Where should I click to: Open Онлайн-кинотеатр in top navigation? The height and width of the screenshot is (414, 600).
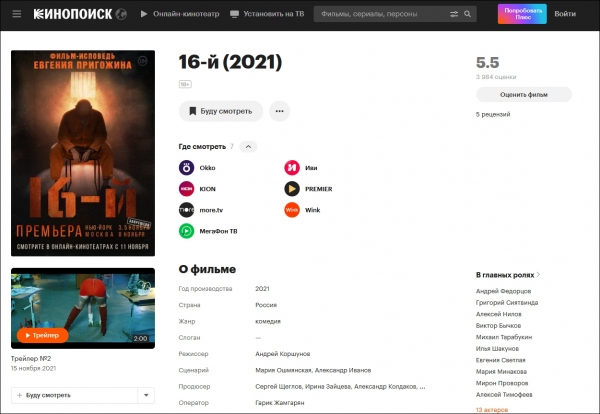click(180, 14)
